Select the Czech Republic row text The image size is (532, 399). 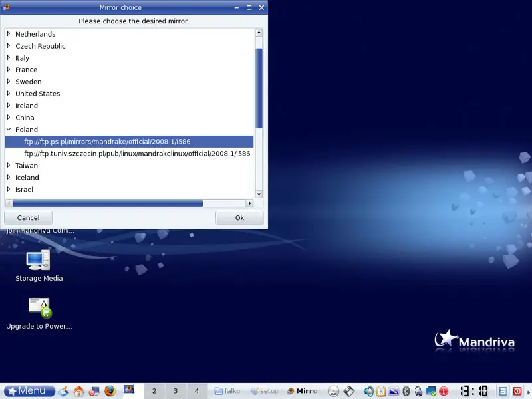coord(41,46)
